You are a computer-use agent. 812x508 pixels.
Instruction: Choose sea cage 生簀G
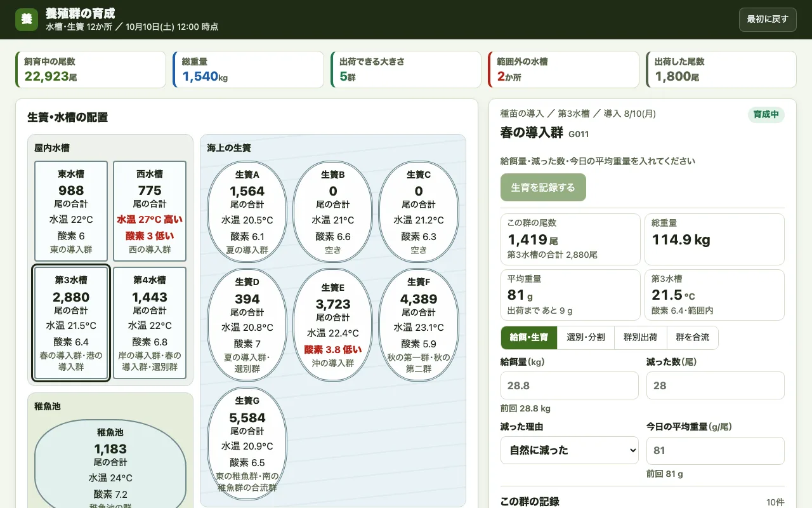tap(247, 444)
